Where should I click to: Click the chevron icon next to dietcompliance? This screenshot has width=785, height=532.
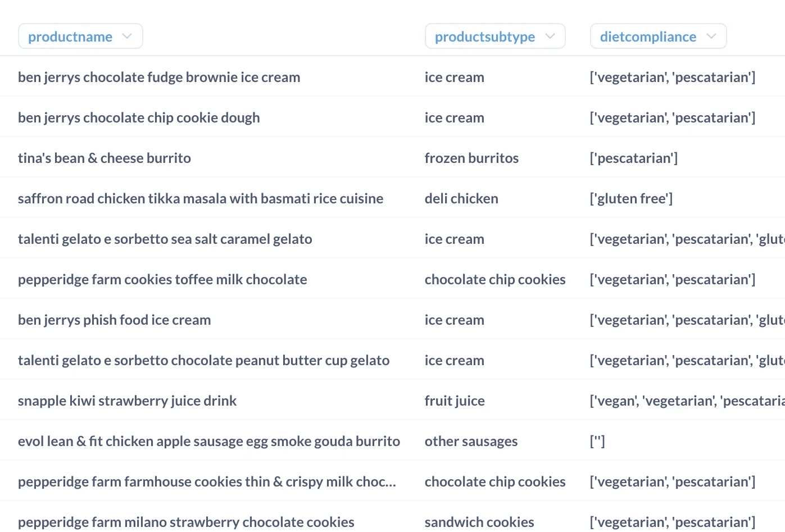pyautogui.click(x=711, y=36)
